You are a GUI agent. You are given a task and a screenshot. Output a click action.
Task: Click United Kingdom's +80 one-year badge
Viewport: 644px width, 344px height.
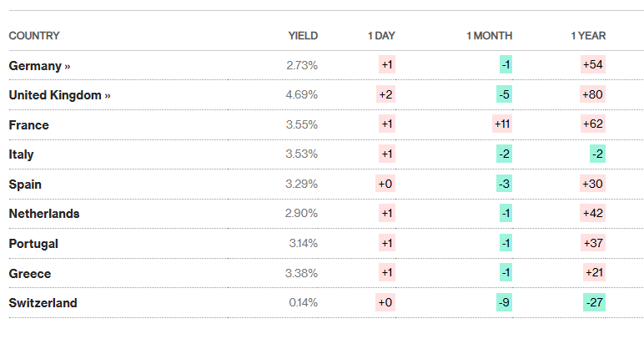[593, 95]
